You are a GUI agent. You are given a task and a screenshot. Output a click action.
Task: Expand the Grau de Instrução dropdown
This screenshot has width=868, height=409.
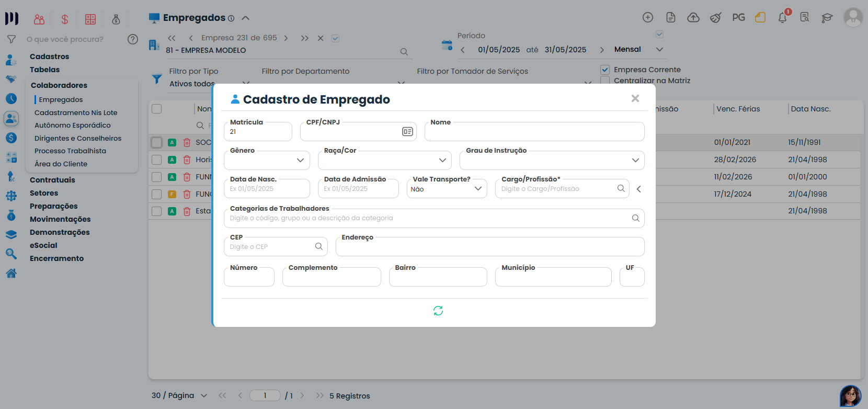point(552,160)
